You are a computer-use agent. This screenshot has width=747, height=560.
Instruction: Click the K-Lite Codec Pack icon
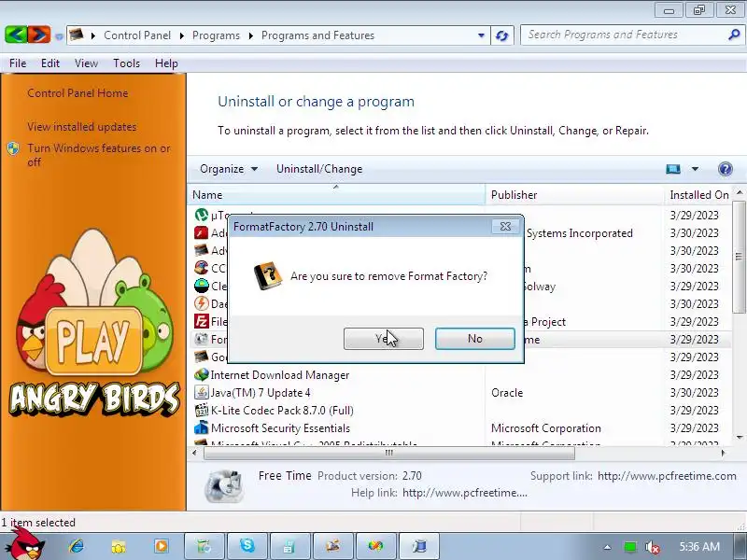point(202,410)
